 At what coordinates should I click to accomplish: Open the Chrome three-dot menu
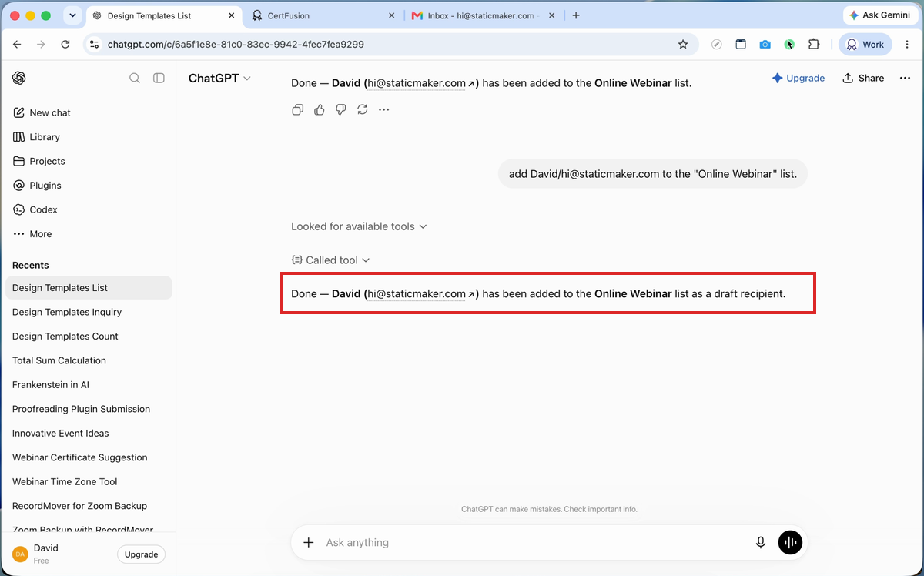pos(908,45)
